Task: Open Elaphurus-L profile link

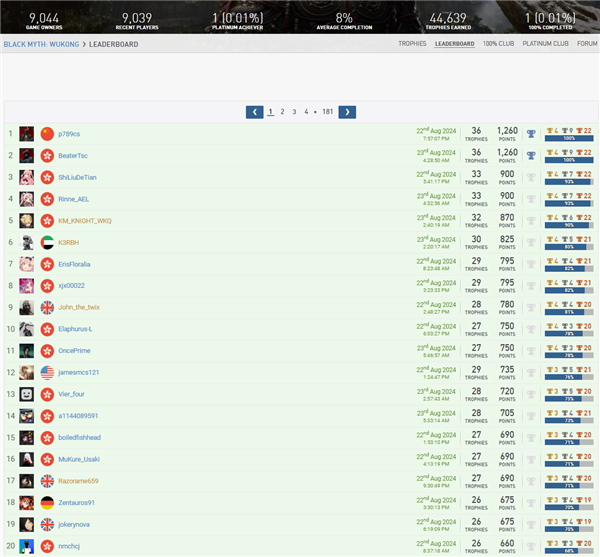Action: pyautogui.click(x=75, y=329)
